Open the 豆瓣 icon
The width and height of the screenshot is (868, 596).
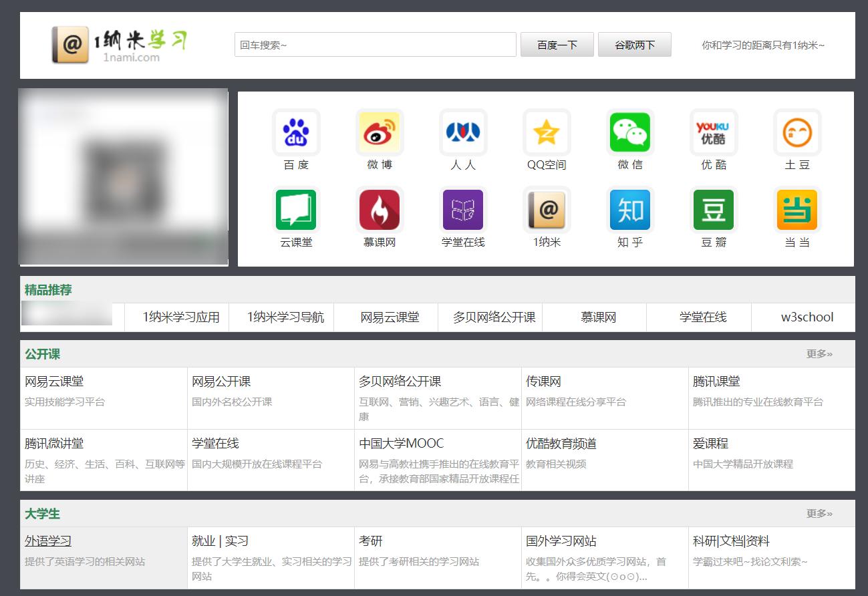[714, 209]
